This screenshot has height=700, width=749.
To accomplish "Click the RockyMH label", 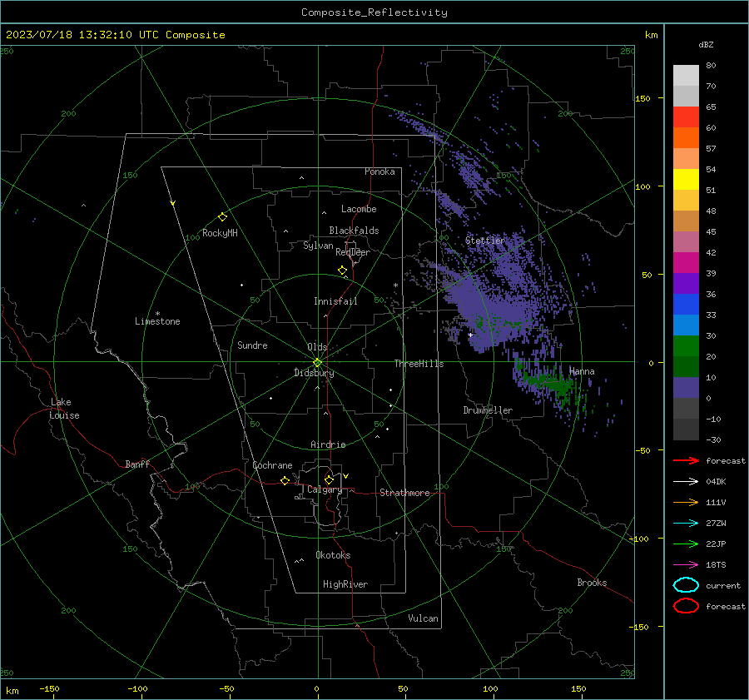I will click(220, 233).
